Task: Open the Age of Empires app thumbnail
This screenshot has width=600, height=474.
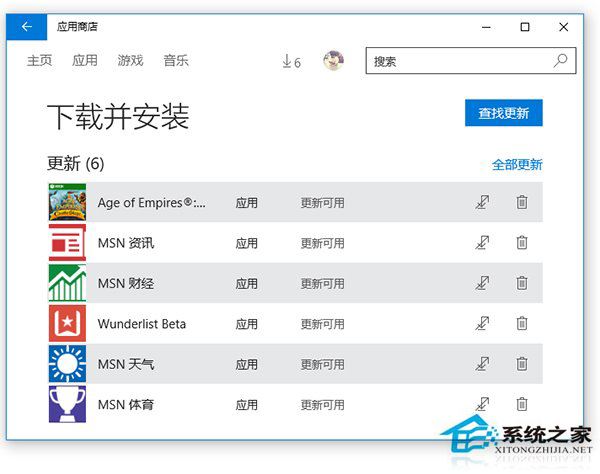Action: coord(67,202)
